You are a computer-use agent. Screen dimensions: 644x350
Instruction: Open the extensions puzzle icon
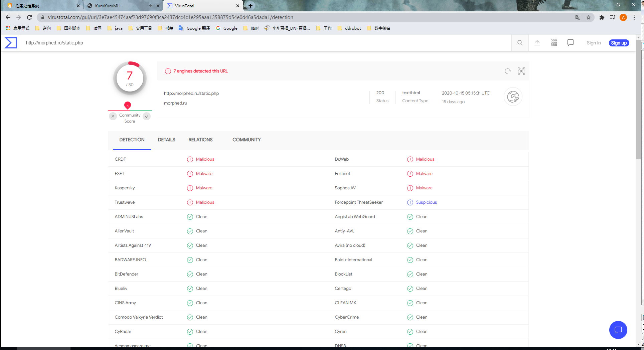pos(602,17)
